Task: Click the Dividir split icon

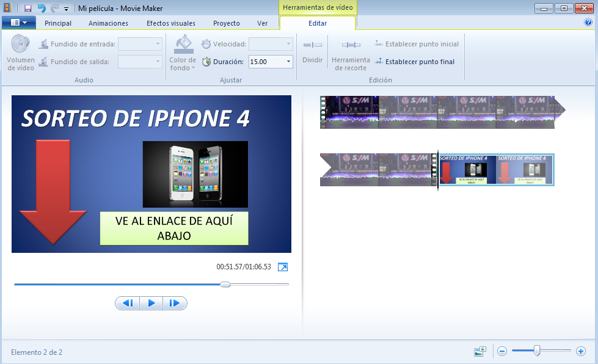Action: click(313, 45)
